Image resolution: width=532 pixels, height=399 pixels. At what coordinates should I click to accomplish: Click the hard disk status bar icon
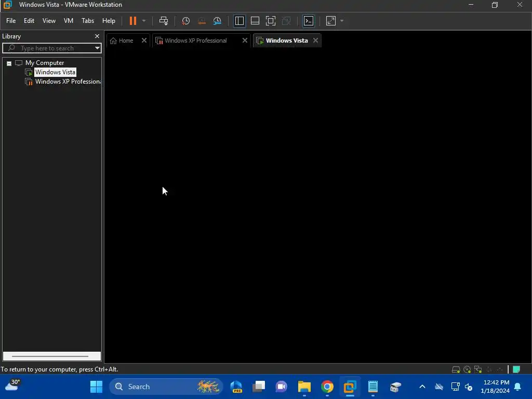(x=456, y=369)
